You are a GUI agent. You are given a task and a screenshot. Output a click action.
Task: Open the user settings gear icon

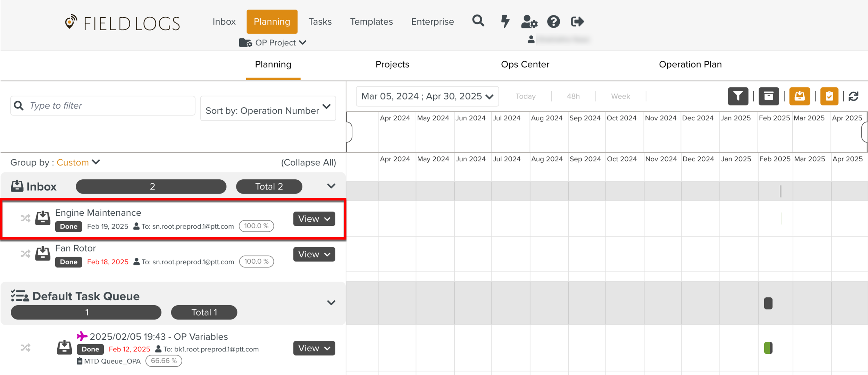(529, 22)
